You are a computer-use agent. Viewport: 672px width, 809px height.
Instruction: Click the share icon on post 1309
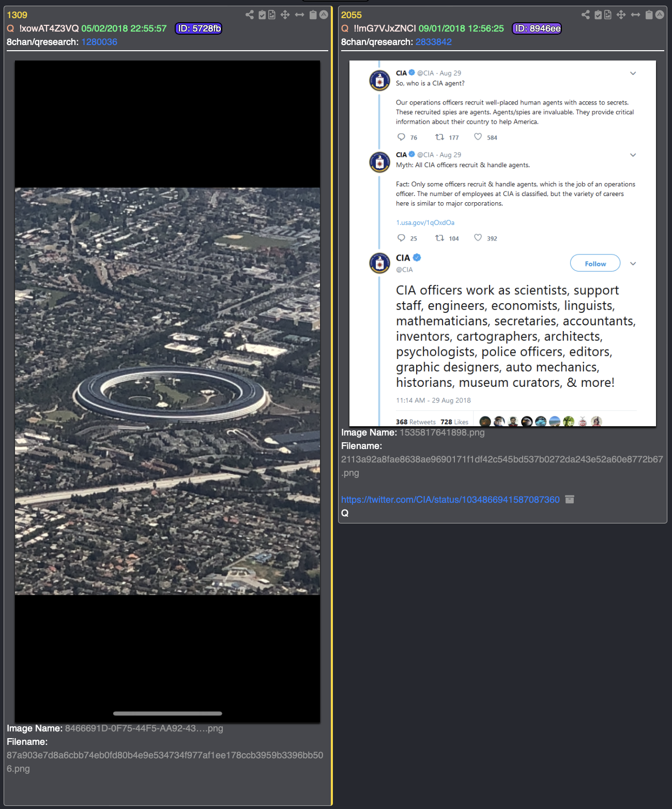[250, 14]
